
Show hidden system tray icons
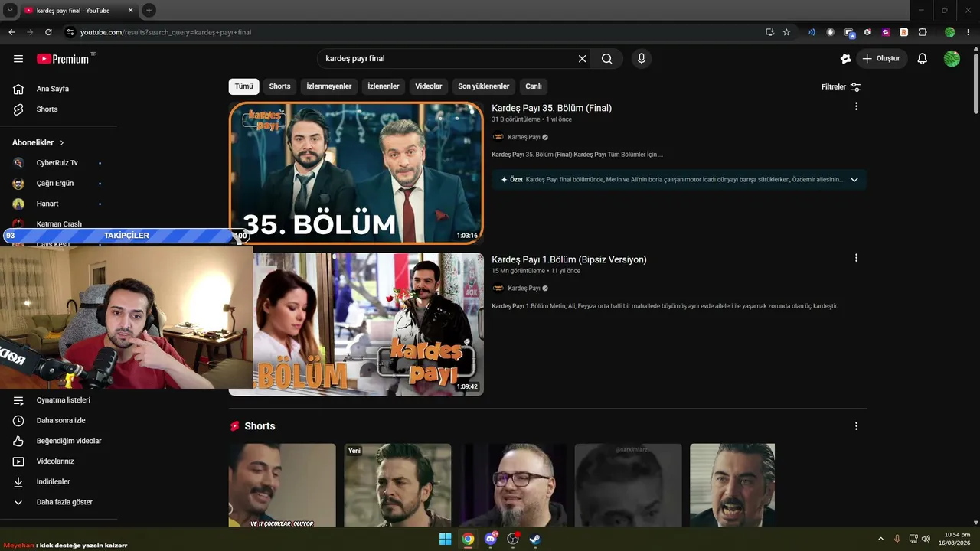click(880, 539)
